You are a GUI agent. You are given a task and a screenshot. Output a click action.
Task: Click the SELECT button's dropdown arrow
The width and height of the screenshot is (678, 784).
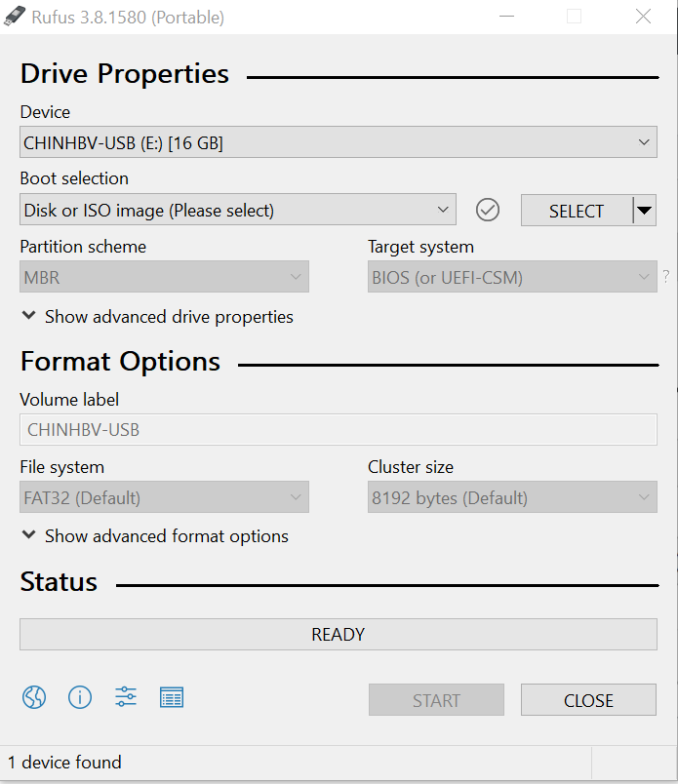644,211
